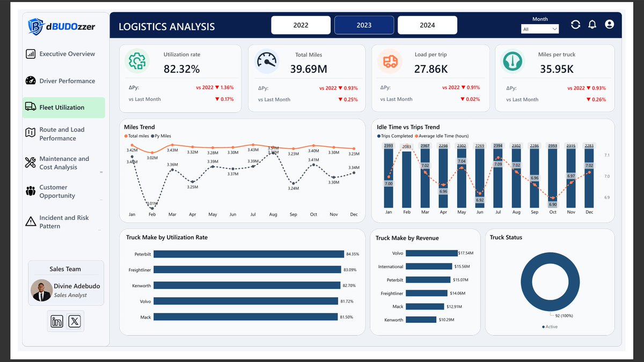Select the 2024 year button
644x362 pixels.
tap(427, 25)
